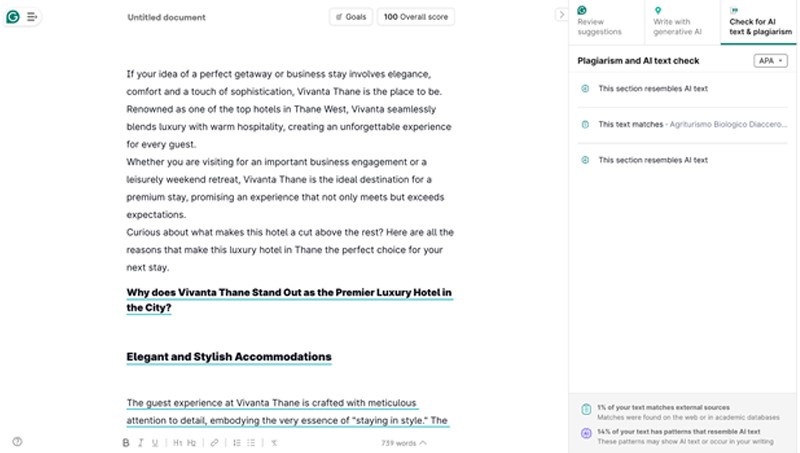Collapse the right sidebar with the chevron
This screenshot has width=800, height=453.
(561, 15)
